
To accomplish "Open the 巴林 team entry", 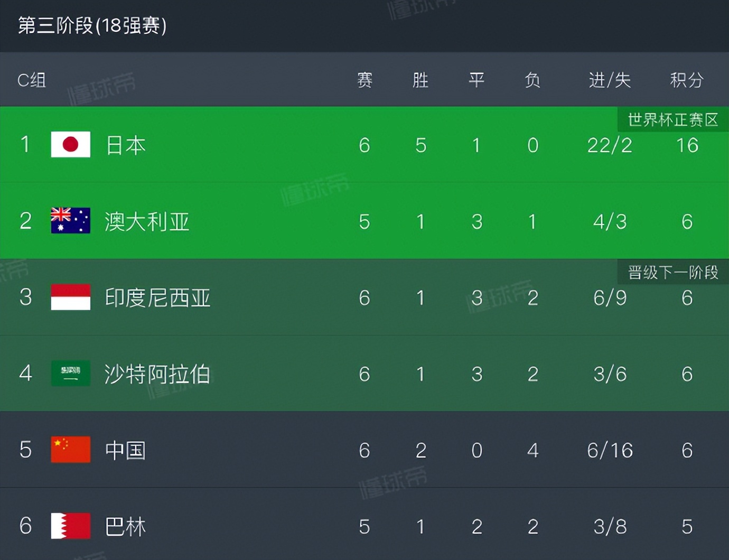I will (x=125, y=527).
